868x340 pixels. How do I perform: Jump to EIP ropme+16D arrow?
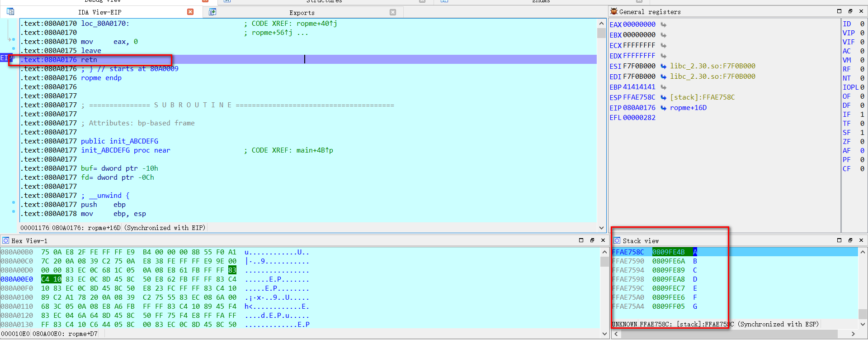(x=663, y=108)
